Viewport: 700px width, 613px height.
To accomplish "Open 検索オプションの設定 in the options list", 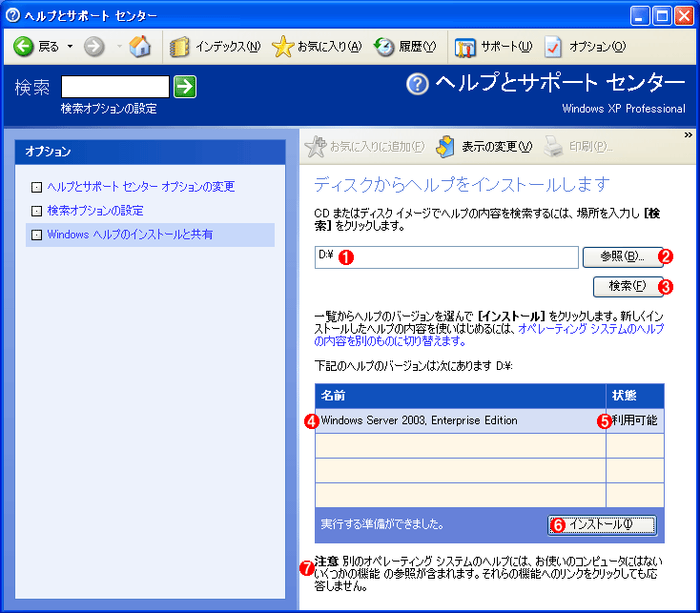I will coord(95,211).
